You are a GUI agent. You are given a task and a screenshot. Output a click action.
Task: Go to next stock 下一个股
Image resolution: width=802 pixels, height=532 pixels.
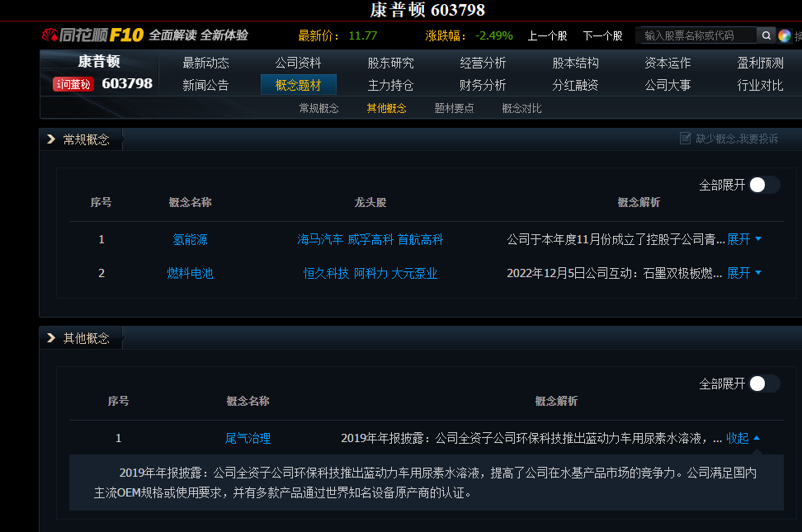(x=602, y=35)
